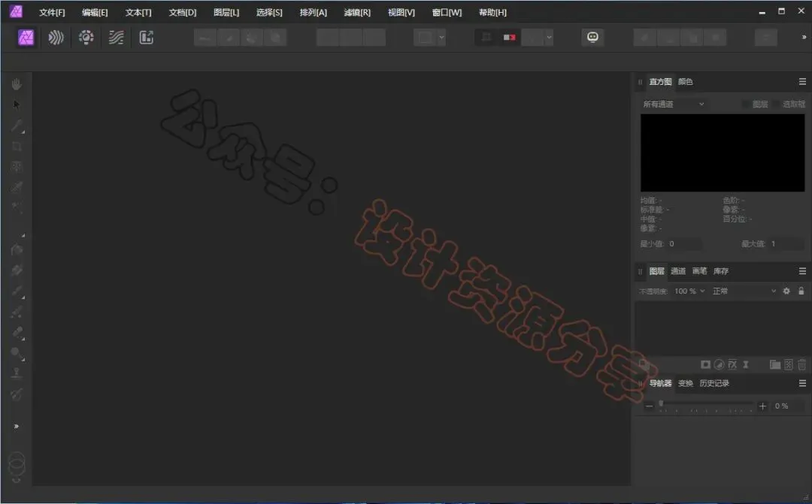Click the 最大值 input field

pyautogui.click(x=786, y=243)
